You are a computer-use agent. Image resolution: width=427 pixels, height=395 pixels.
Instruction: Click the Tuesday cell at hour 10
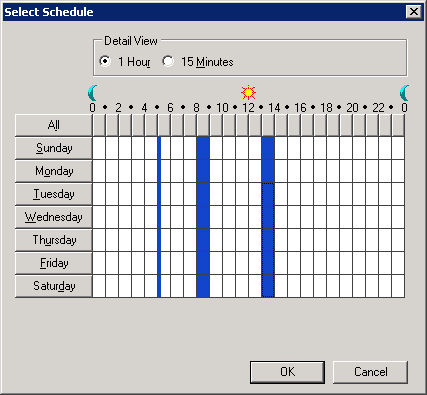pos(229,194)
